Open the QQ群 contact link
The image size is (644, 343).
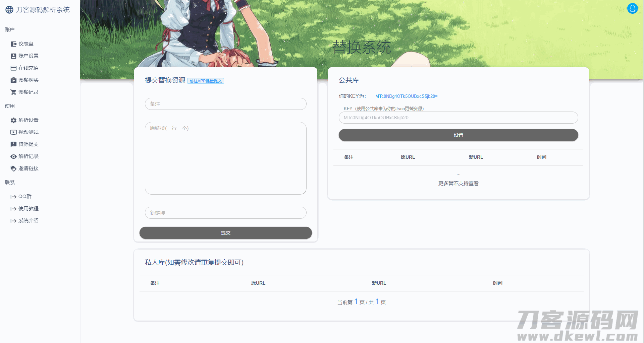point(25,197)
